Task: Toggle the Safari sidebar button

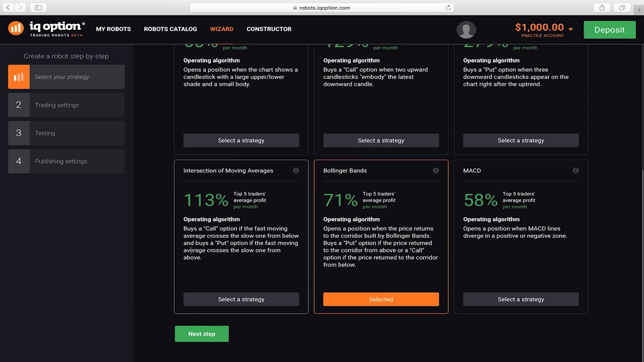Action: point(38,8)
